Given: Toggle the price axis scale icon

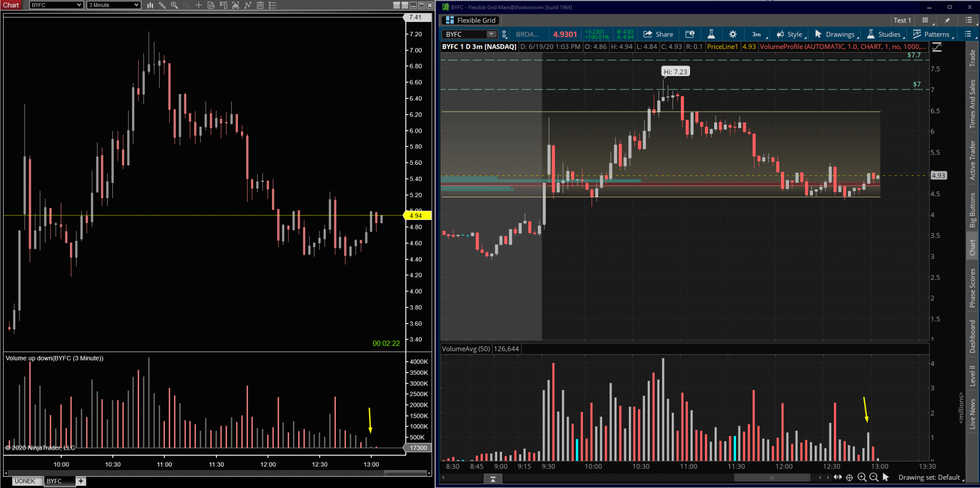Looking at the screenshot, I should 937,47.
